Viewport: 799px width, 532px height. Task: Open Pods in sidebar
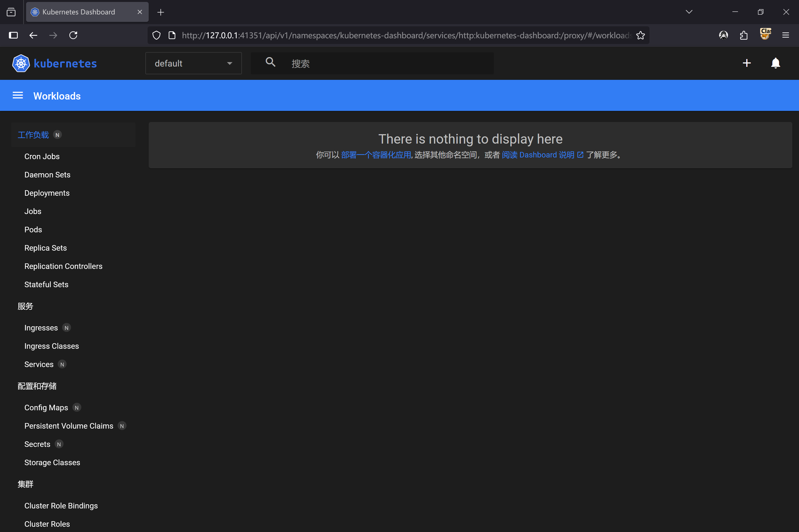(x=33, y=230)
